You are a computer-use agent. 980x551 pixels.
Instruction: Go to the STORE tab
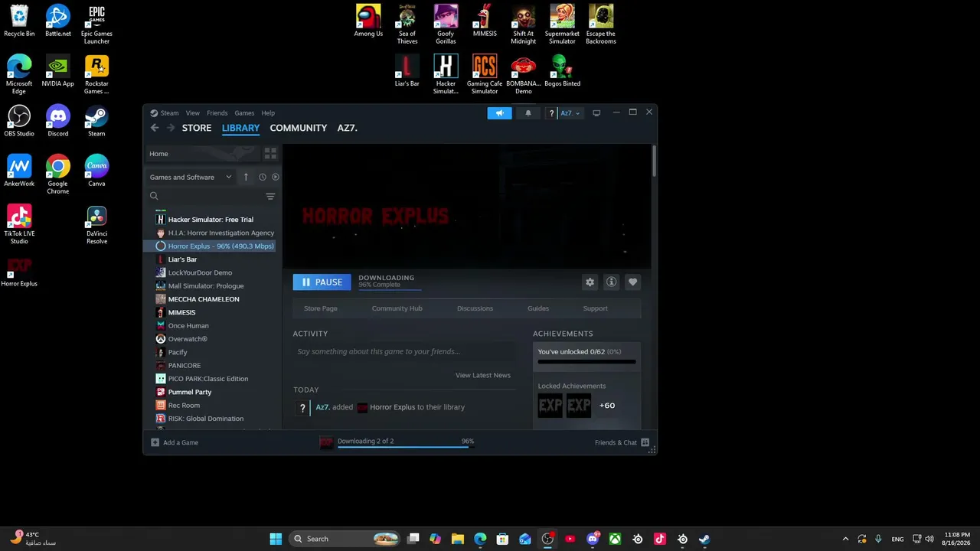(x=197, y=128)
